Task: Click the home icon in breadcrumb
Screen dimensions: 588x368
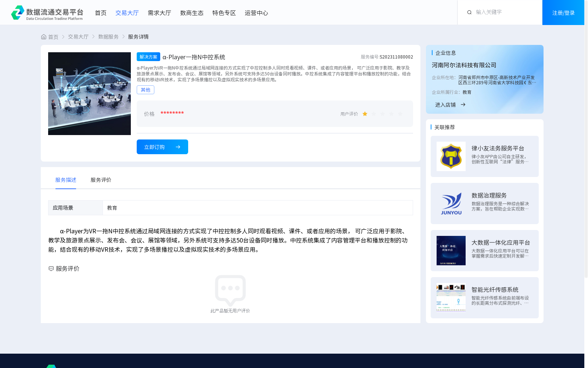Action: point(44,37)
